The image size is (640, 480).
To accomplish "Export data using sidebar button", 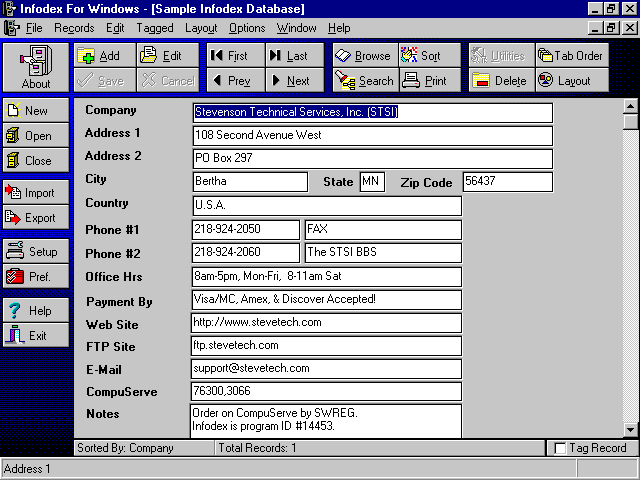I will point(36,218).
